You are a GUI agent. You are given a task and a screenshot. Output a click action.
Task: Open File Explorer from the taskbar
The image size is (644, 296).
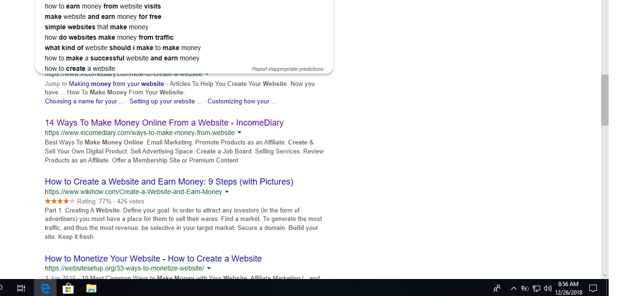(91, 288)
